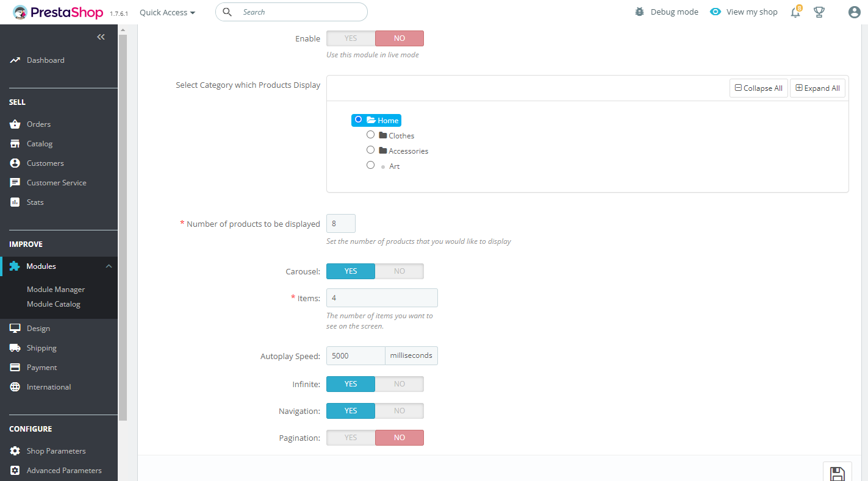The width and height of the screenshot is (868, 481).
Task: Click the International globe icon
Action: pyautogui.click(x=15, y=387)
